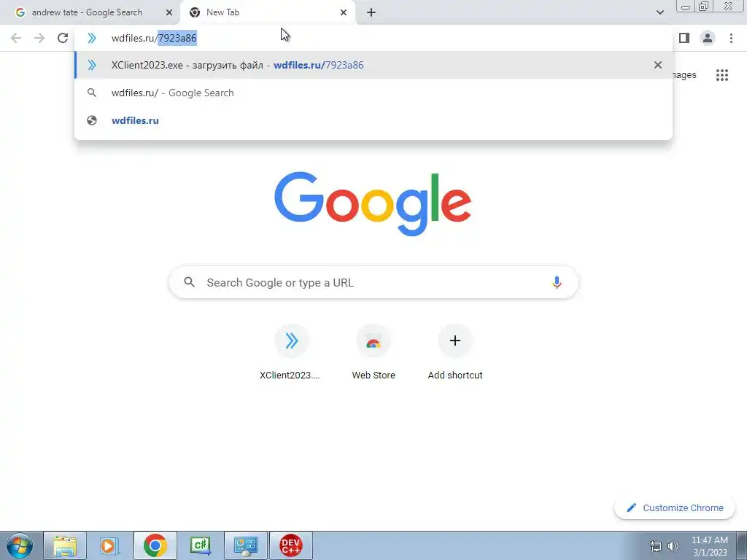Image resolution: width=747 pixels, height=560 pixels.
Task: Switch to the andrew tate Google Search tab
Action: coord(90,12)
